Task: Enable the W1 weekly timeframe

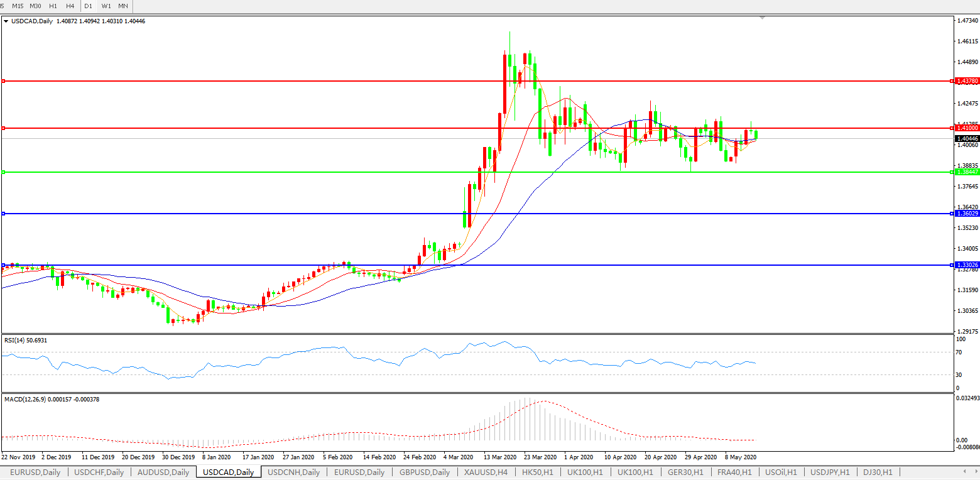Action: point(106,6)
